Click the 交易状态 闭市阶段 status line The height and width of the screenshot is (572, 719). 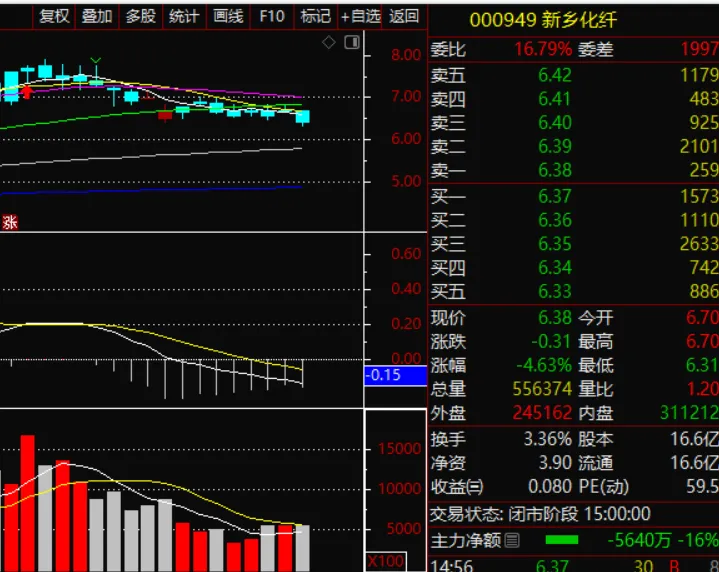tap(540, 514)
